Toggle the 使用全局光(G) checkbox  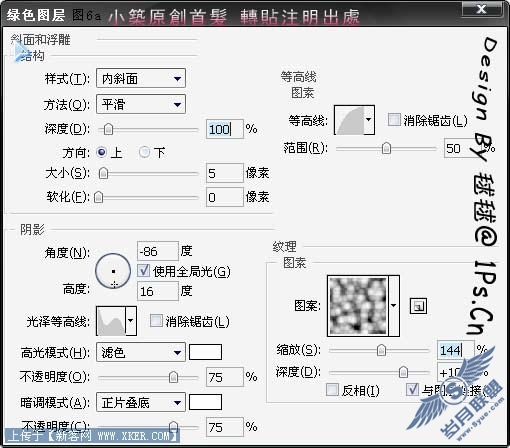[144, 271]
